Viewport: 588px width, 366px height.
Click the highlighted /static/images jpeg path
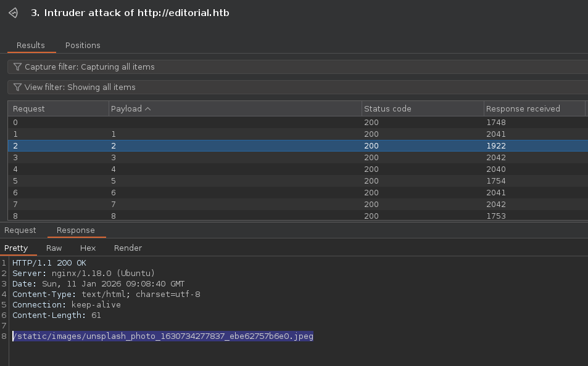(x=163, y=336)
